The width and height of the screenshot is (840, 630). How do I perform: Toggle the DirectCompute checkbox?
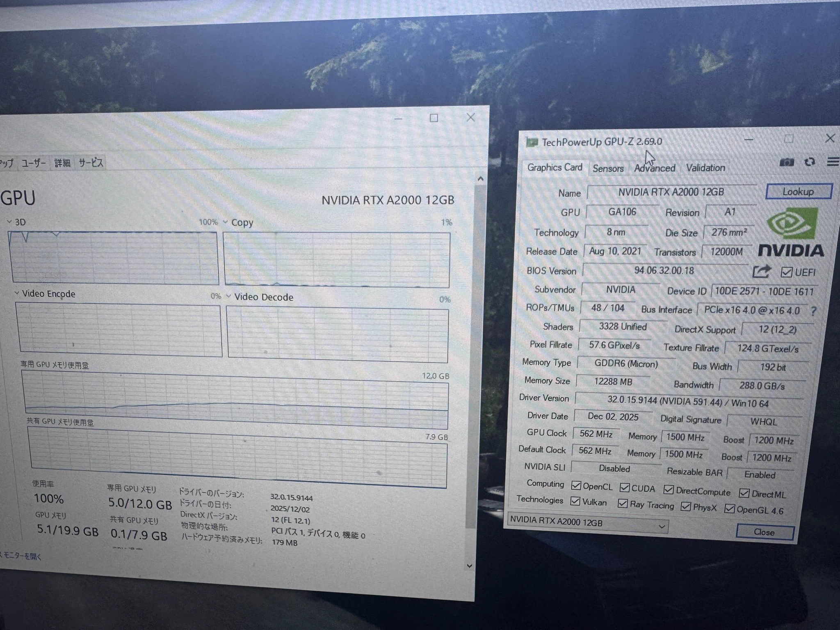point(669,490)
